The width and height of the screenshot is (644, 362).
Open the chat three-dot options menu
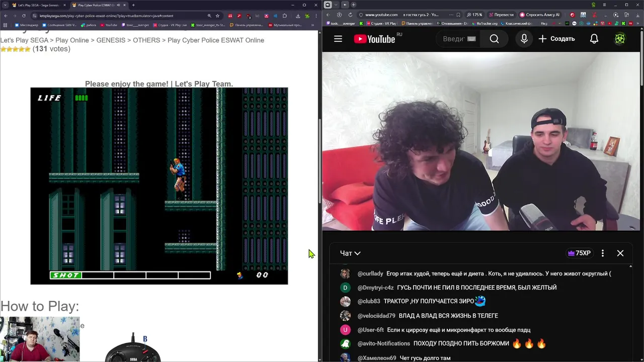[x=603, y=253]
